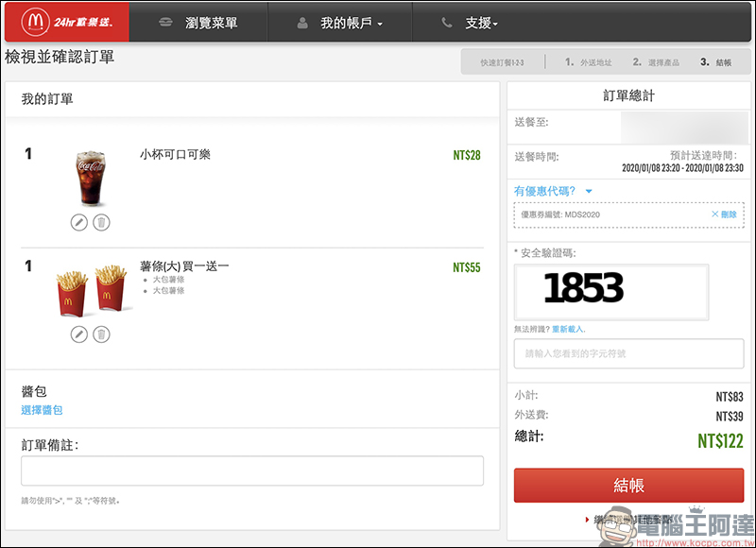Click the user profile icon in navbar
This screenshot has width=756, height=548.
[302, 23]
